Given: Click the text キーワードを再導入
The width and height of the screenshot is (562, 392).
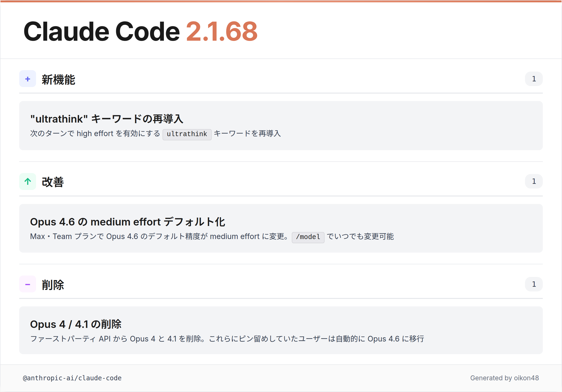Looking at the screenshot, I should (247, 134).
